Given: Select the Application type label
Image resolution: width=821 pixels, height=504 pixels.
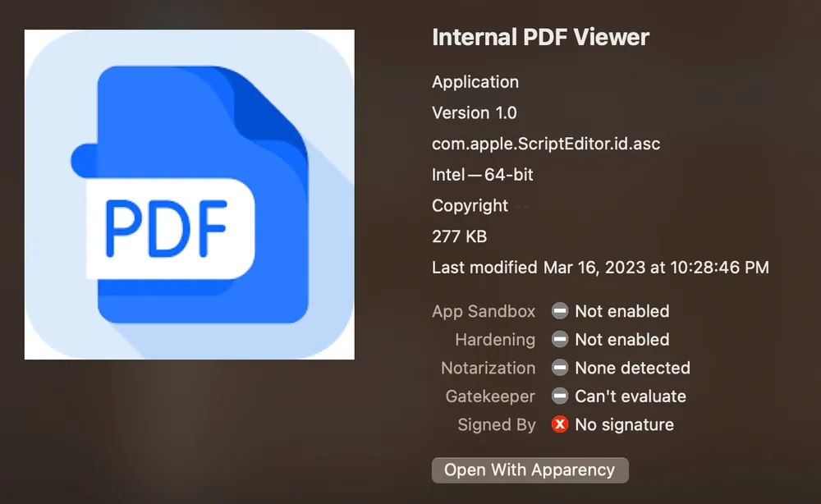Looking at the screenshot, I should [475, 82].
